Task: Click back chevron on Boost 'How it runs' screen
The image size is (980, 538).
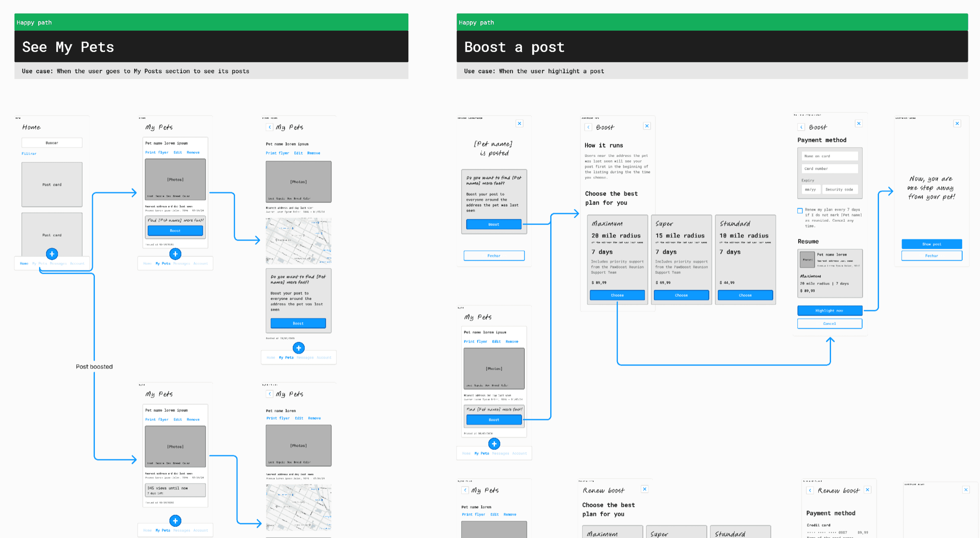Action: 588,127
